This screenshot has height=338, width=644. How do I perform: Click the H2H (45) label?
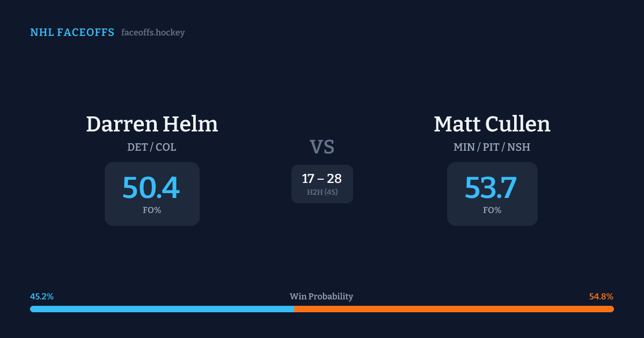322,192
